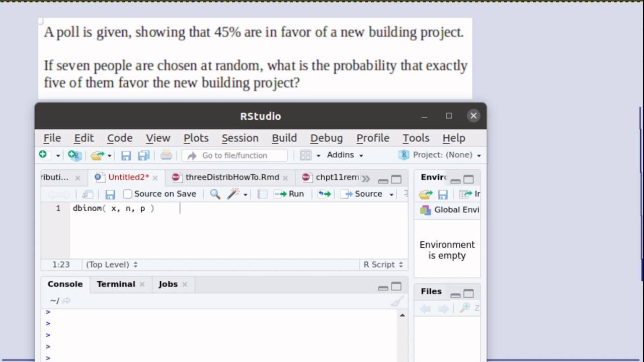
Task: Open the Session menu
Action: [240, 138]
